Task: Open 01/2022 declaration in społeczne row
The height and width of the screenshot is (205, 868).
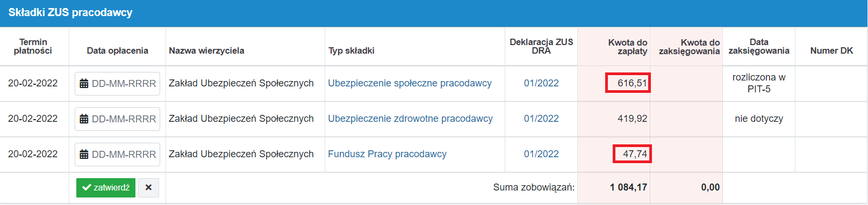Action: click(x=541, y=83)
